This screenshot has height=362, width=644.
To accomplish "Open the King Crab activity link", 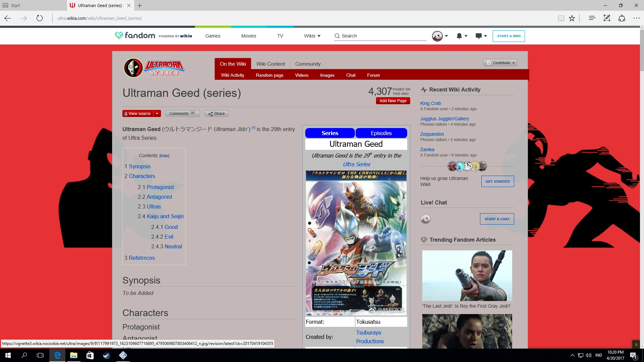I will coord(430,103).
